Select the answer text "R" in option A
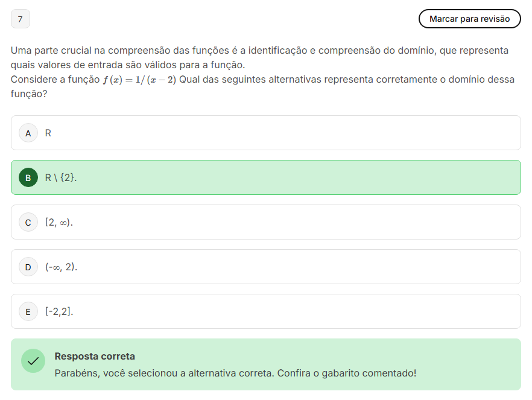532x400 pixels. 48,133
